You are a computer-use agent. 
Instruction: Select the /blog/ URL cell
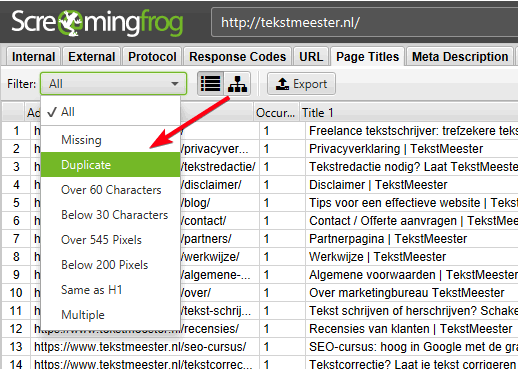pyautogui.click(x=219, y=203)
